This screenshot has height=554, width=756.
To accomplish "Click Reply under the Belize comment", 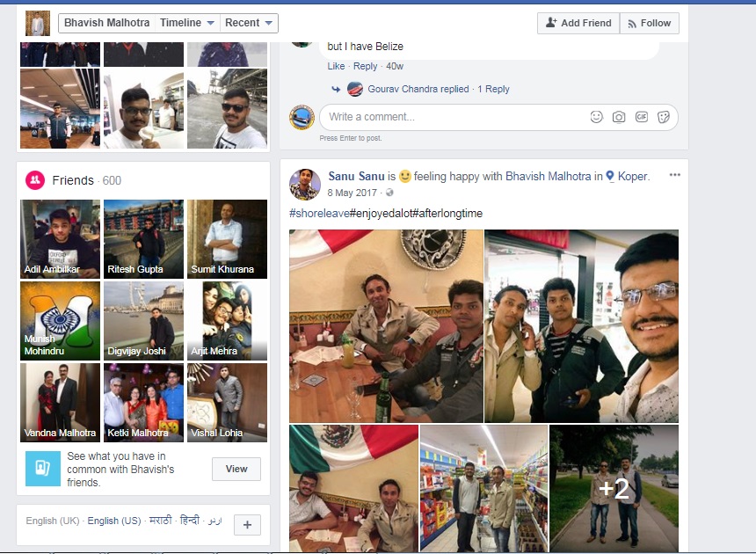I will click(x=365, y=66).
